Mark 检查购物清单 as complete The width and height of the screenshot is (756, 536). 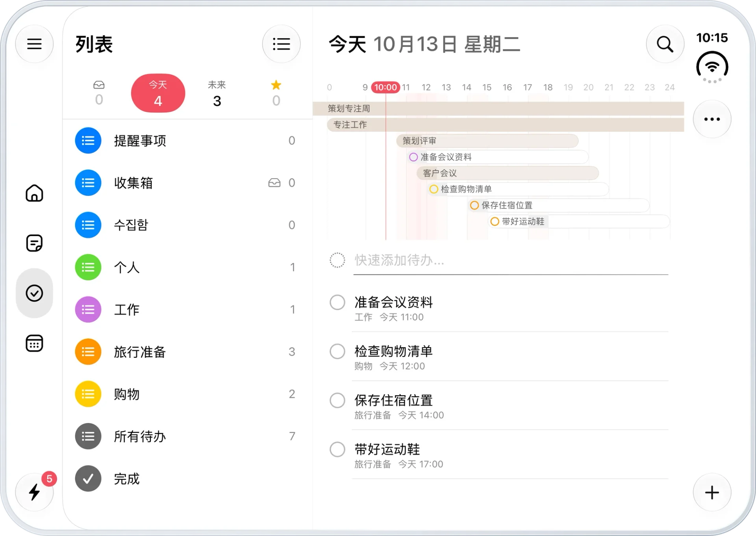[x=337, y=352]
